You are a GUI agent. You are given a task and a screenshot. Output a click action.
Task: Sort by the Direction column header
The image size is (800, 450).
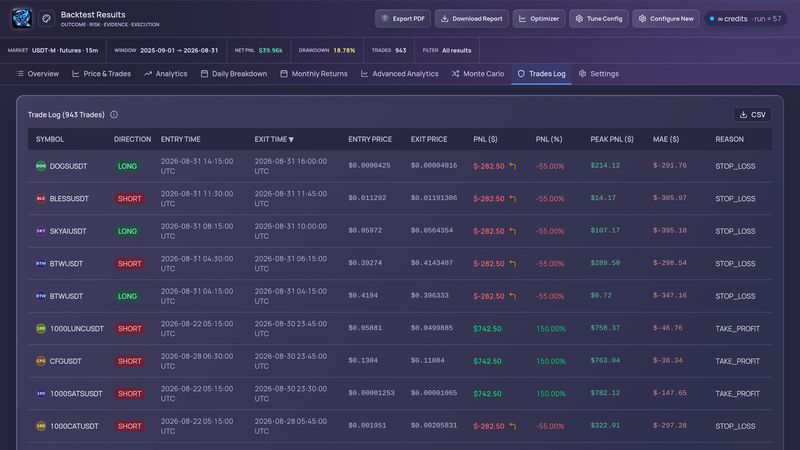click(132, 139)
